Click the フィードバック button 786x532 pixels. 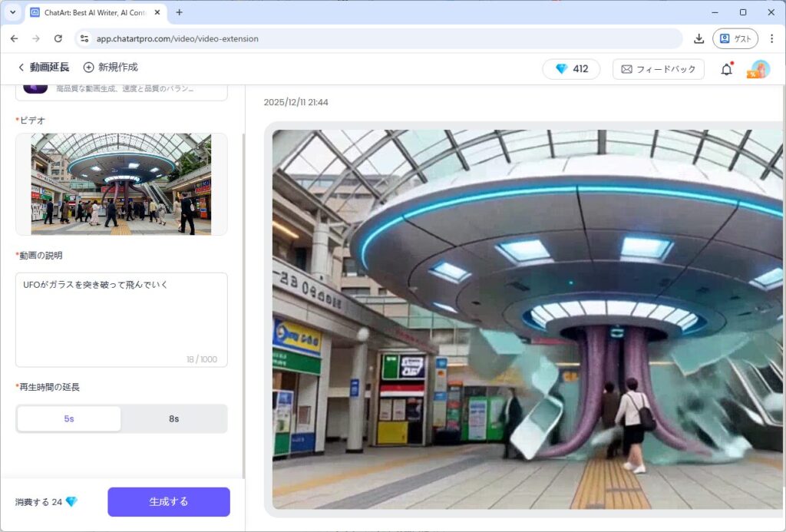[x=658, y=69]
